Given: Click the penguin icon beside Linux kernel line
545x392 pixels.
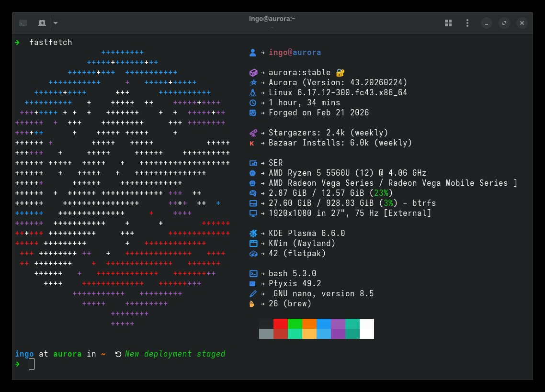Looking at the screenshot, I should [x=253, y=93].
